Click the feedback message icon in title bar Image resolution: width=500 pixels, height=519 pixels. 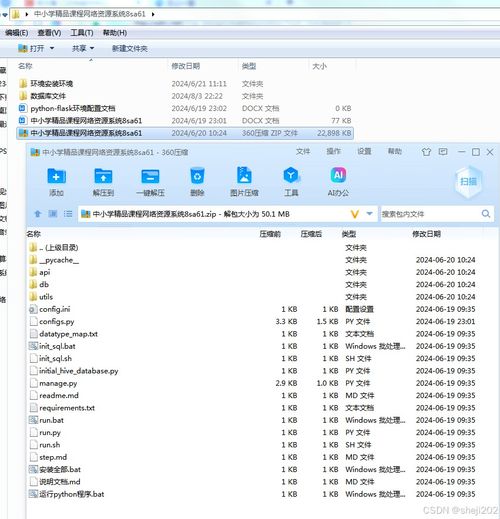point(443,152)
